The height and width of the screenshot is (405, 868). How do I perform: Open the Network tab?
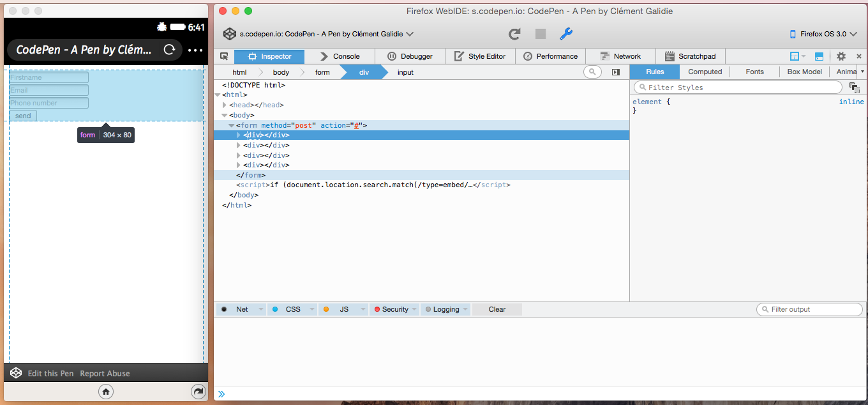pos(620,56)
